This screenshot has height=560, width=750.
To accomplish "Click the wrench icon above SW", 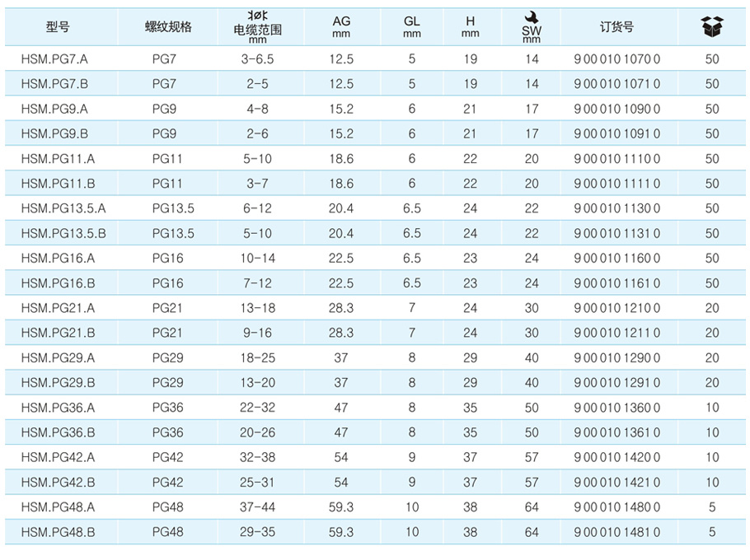I will point(532,17).
